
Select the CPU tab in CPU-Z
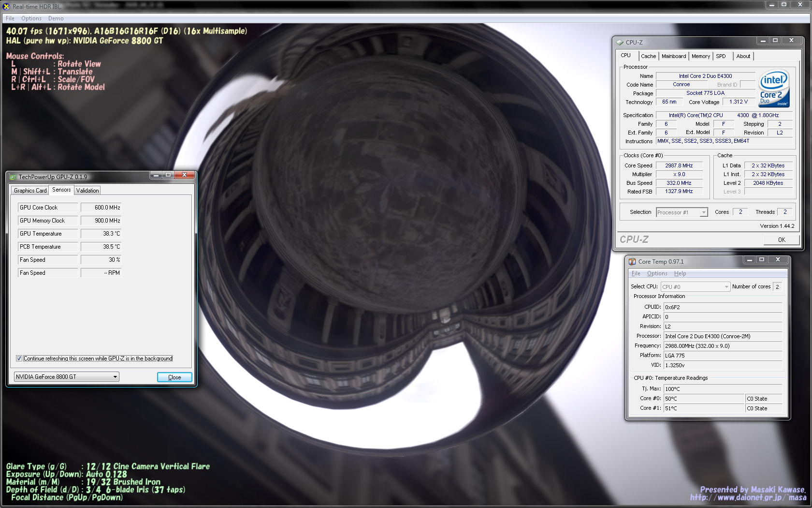(626, 56)
